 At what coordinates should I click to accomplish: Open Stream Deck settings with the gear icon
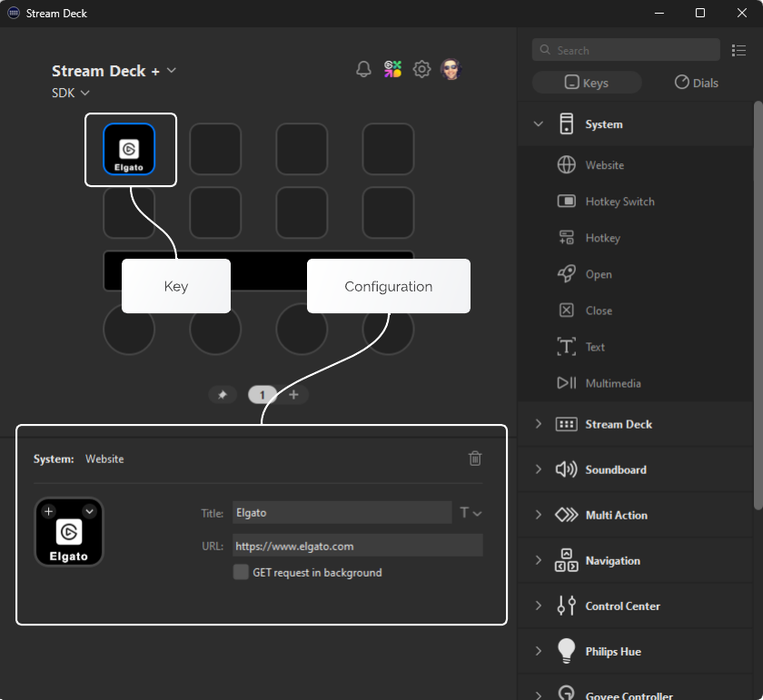tap(421, 68)
